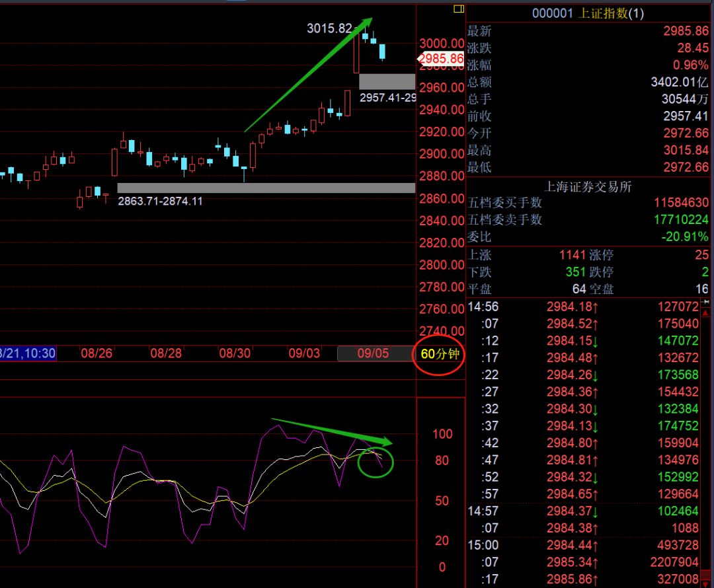Click the gap label 2863.71-2874.11
Screen dimensions: 714x588
pyautogui.click(x=160, y=201)
